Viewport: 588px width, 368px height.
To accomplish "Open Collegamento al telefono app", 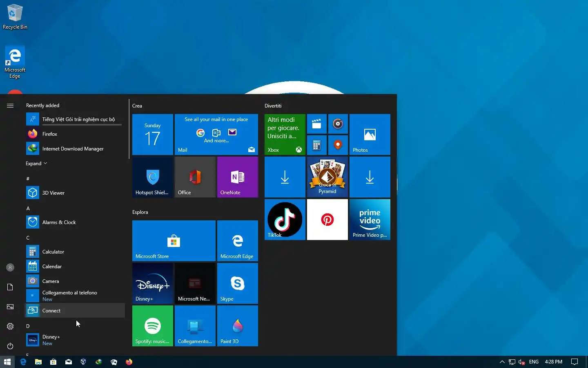I will click(75, 296).
